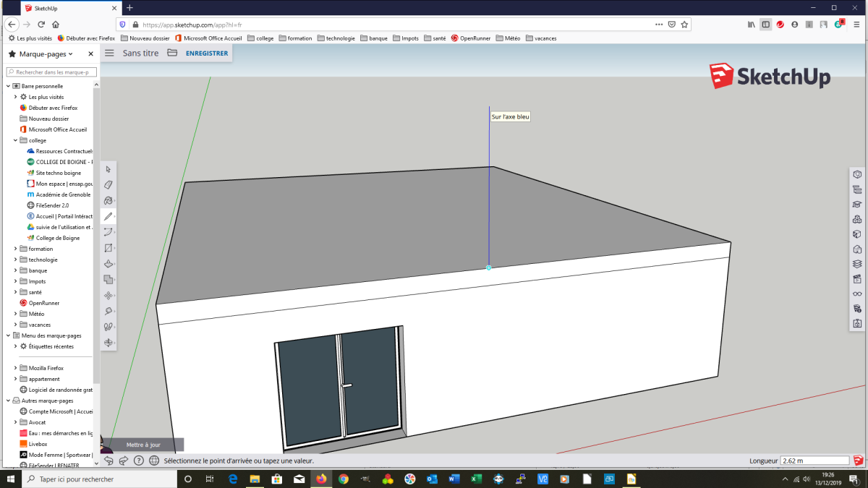Open the Site techno boigne bookmark

coord(59,173)
